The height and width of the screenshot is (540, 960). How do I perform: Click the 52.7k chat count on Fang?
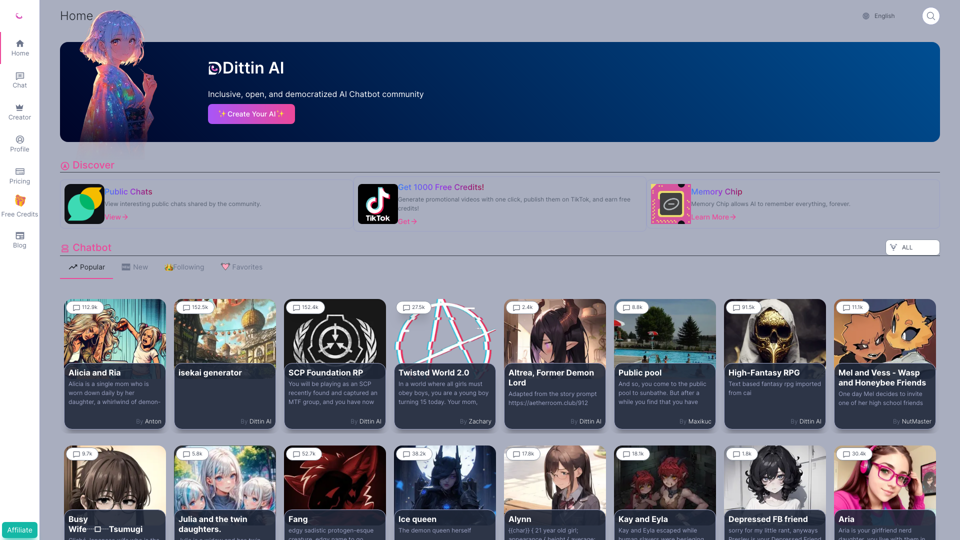coord(304,454)
